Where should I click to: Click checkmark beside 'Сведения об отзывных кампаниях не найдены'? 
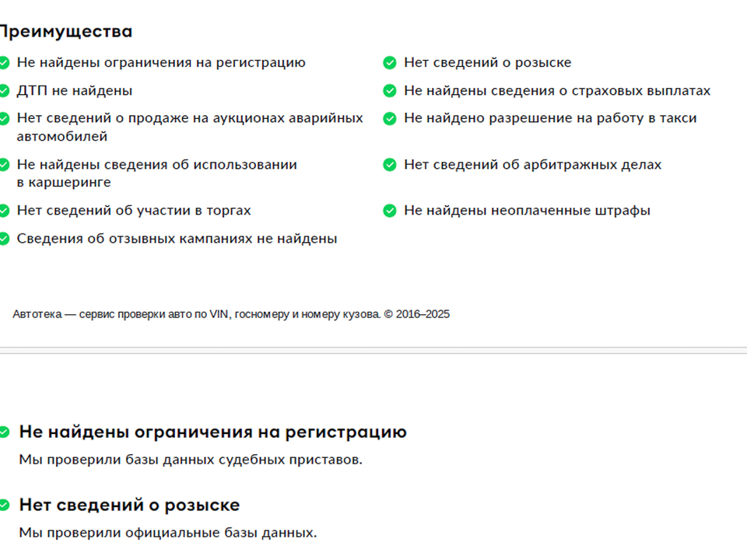tap(4, 239)
